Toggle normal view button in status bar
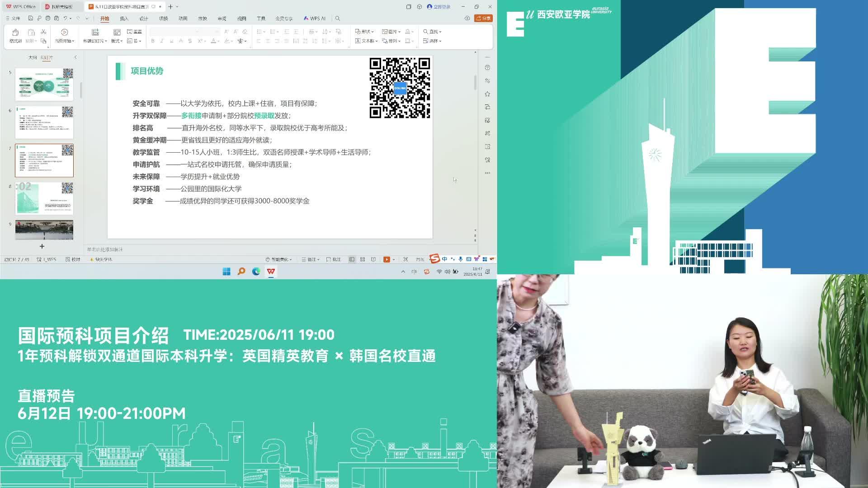868x488 pixels. pos(352,259)
